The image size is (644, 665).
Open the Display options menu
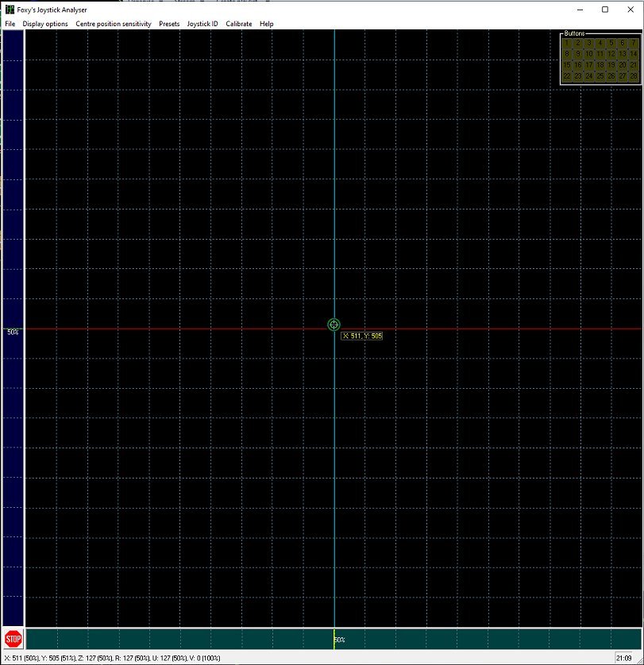pos(45,24)
